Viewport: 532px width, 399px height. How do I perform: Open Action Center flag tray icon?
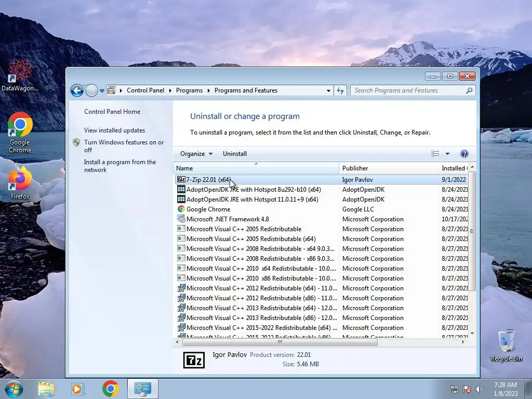point(467,389)
